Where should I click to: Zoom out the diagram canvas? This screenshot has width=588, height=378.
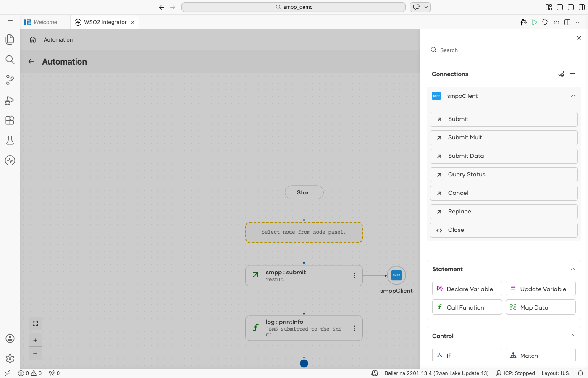pyautogui.click(x=35, y=354)
